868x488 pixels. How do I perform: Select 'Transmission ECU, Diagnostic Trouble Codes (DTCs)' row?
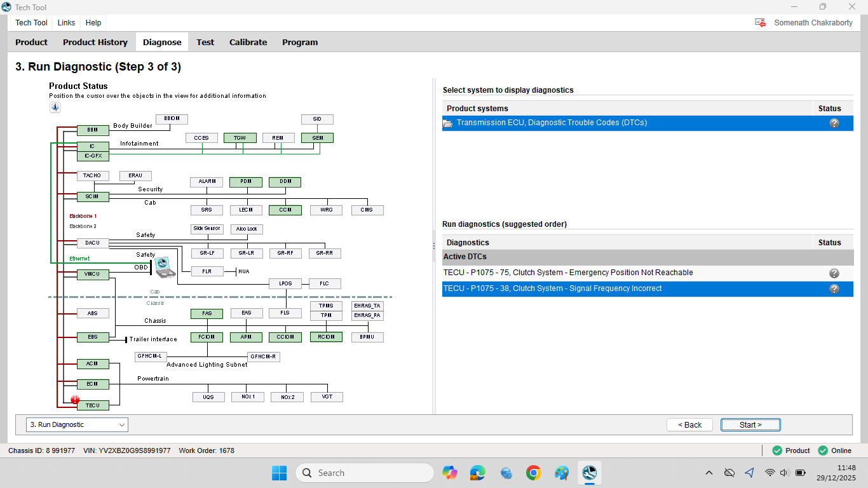pyautogui.click(x=648, y=123)
